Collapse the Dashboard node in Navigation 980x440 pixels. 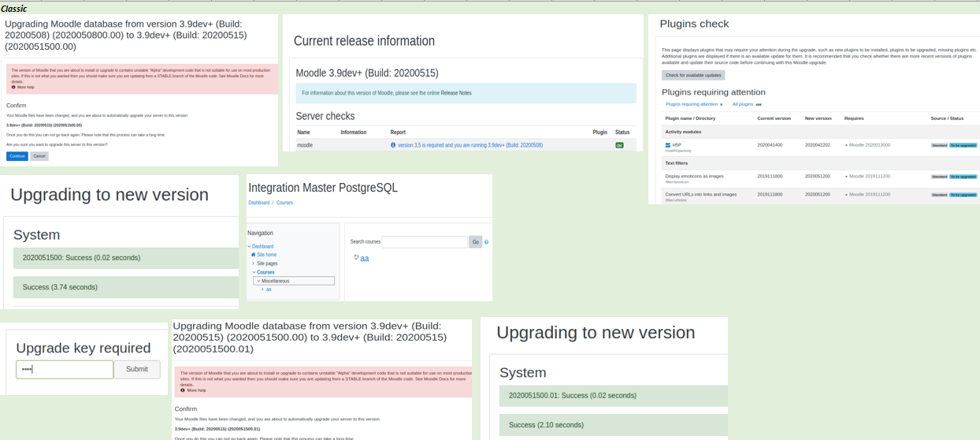coord(250,247)
